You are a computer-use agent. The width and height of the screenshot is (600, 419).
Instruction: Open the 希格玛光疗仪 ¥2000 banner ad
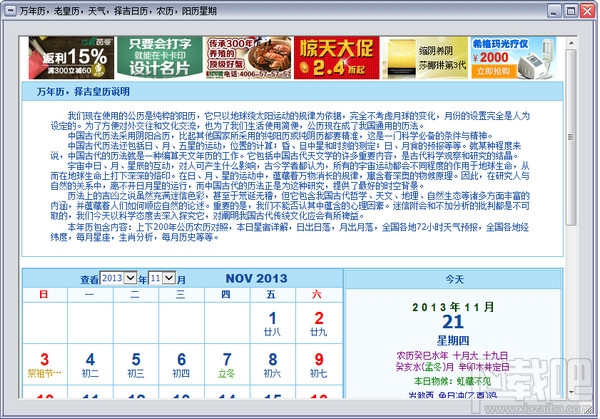513,58
